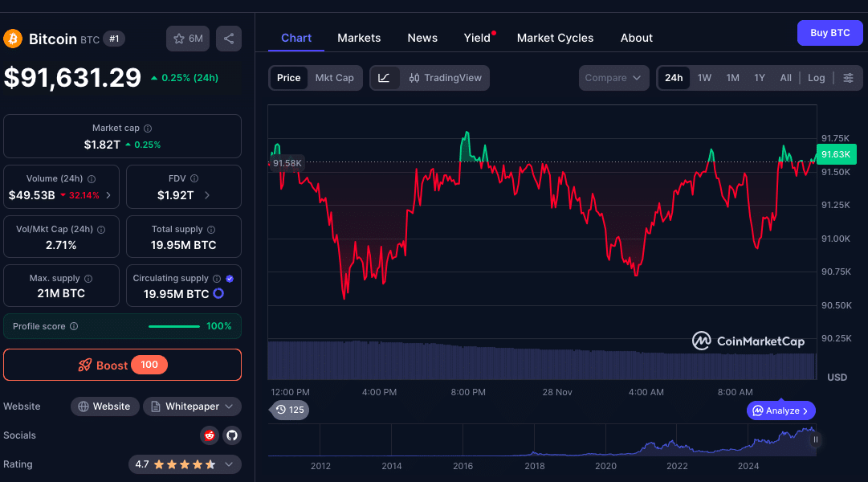Click the Volume (24h) info icon
868x482 pixels.
[92, 179]
